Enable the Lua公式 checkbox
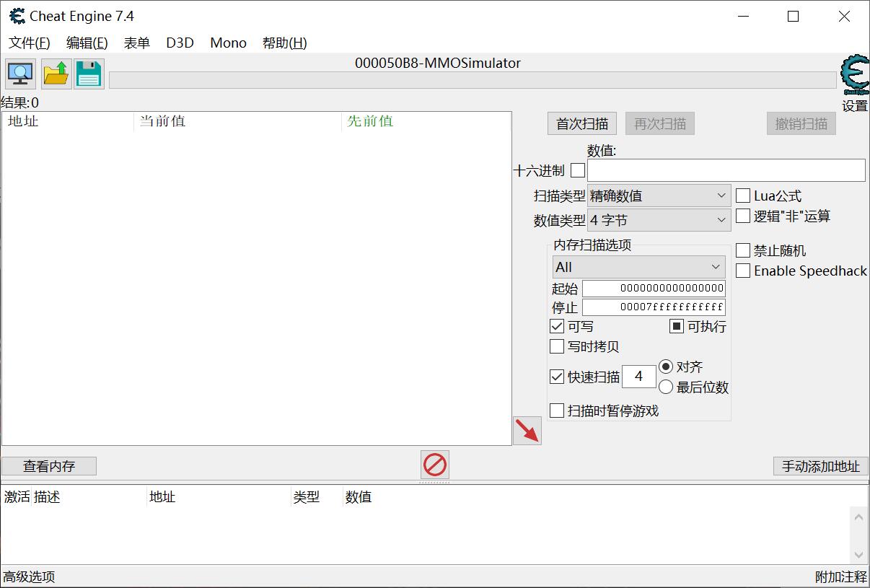The image size is (870, 588). click(743, 196)
